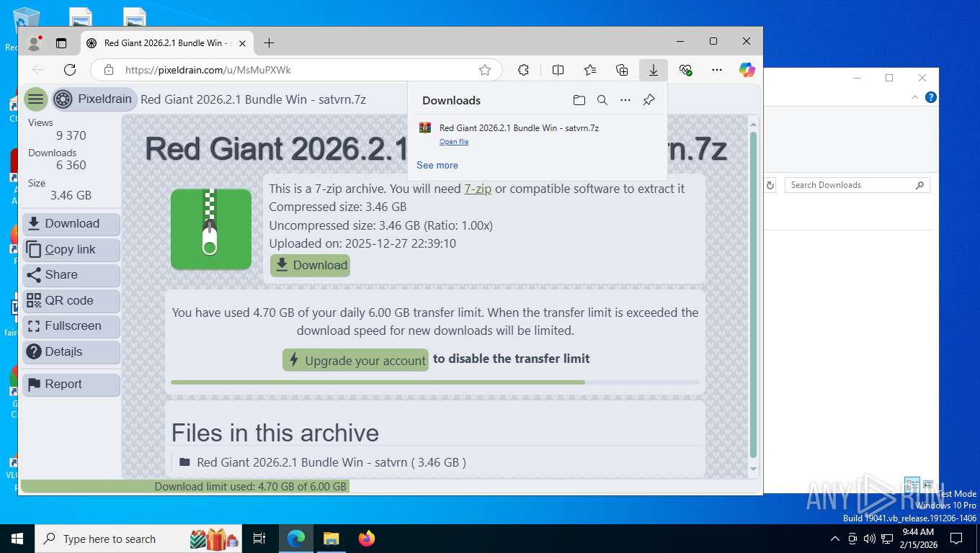Open more options in Downloads panel
The image size is (980, 553).
625,100
